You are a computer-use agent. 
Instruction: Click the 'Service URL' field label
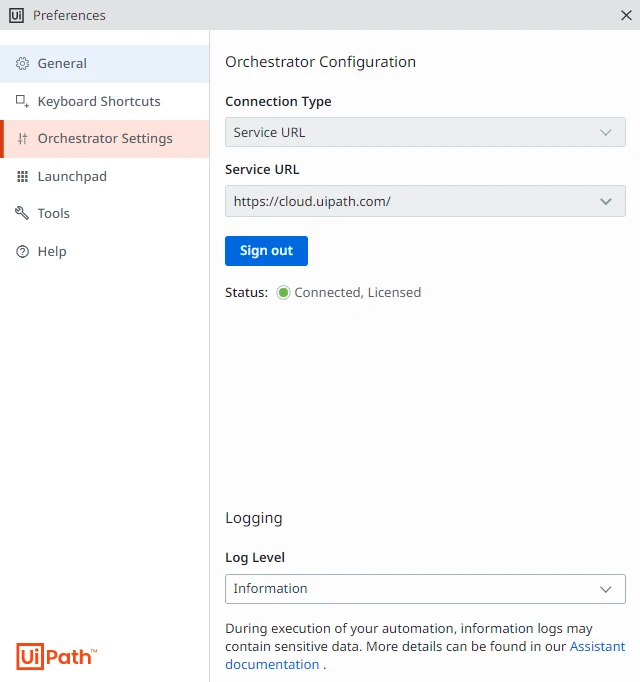pos(262,169)
